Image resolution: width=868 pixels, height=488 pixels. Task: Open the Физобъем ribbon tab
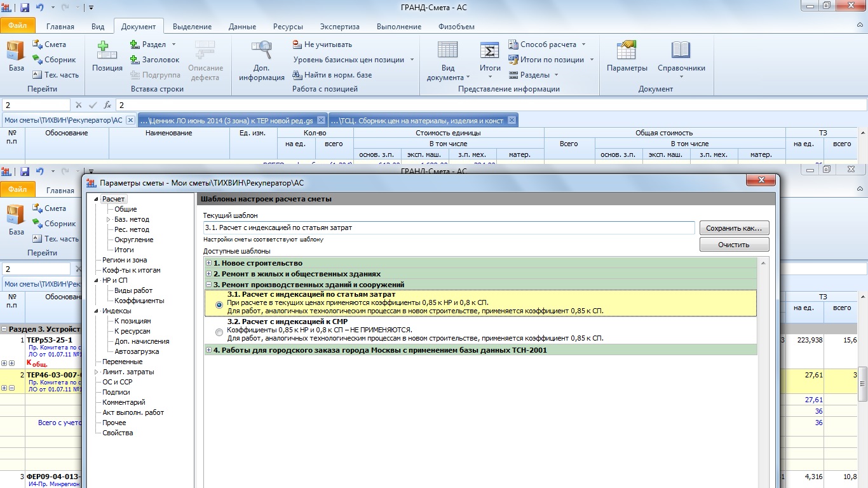[456, 27]
